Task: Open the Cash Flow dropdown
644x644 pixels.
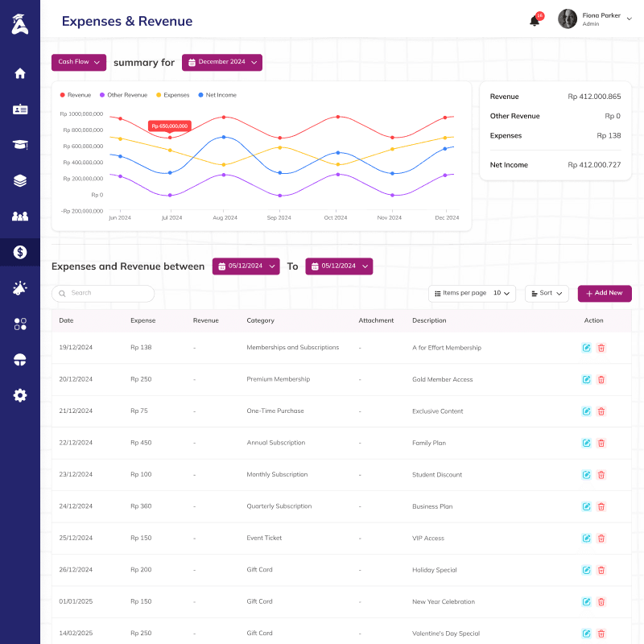Action: pyautogui.click(x=79, y=63)
